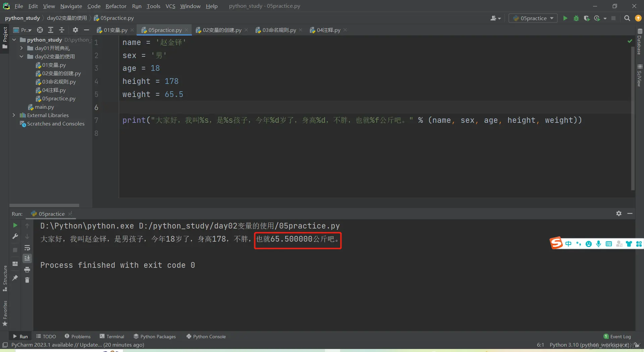Open the VCS menu

click(x=170, y=6)
